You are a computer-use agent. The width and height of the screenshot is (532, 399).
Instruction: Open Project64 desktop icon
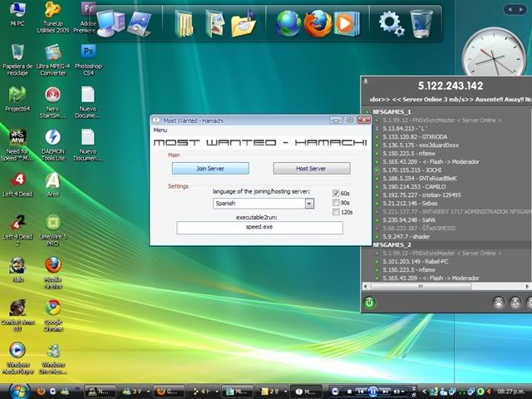pyautogui.click(x=17, y=99)
